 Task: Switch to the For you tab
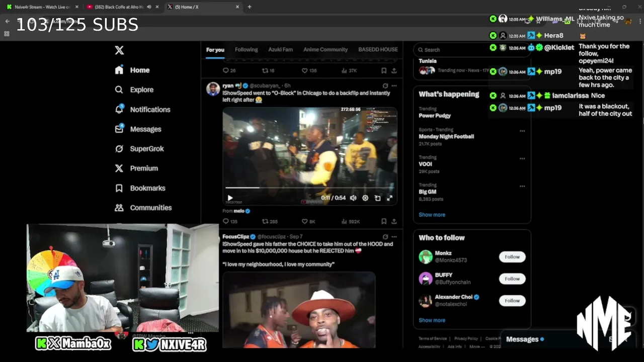[215, 50]
